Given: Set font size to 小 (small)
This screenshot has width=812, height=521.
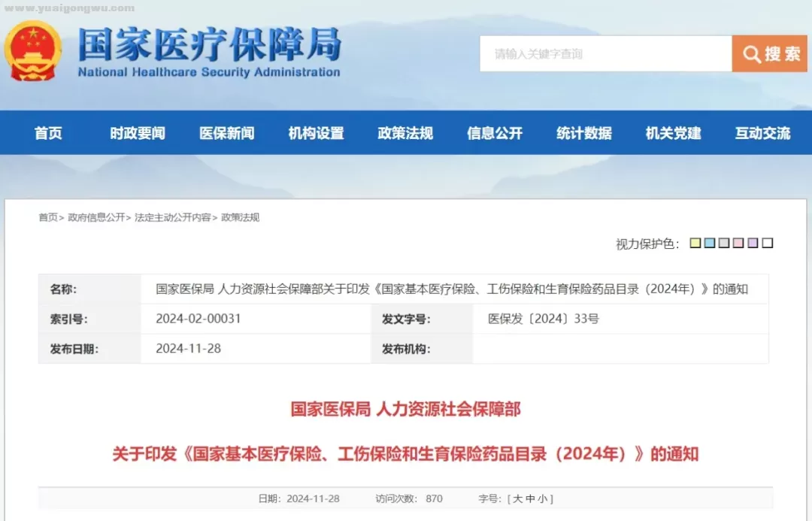Looking at the screenshot, I should click(x=543, y=498).
